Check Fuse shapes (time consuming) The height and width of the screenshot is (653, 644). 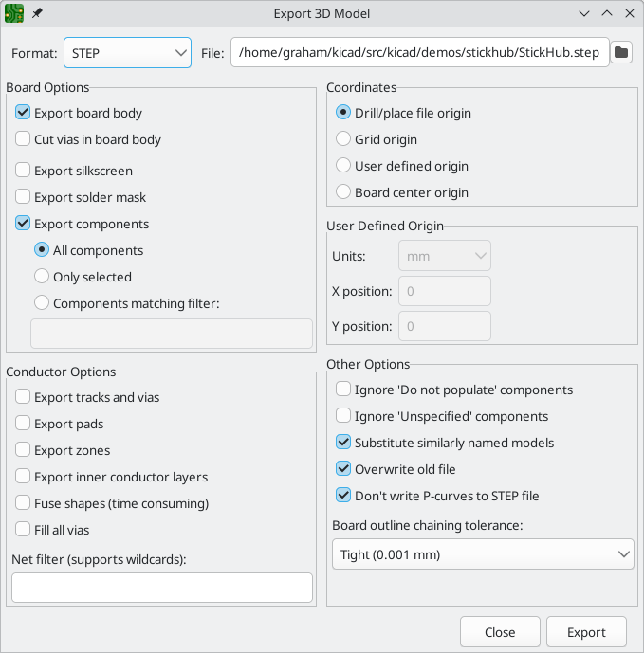point(24,504)
